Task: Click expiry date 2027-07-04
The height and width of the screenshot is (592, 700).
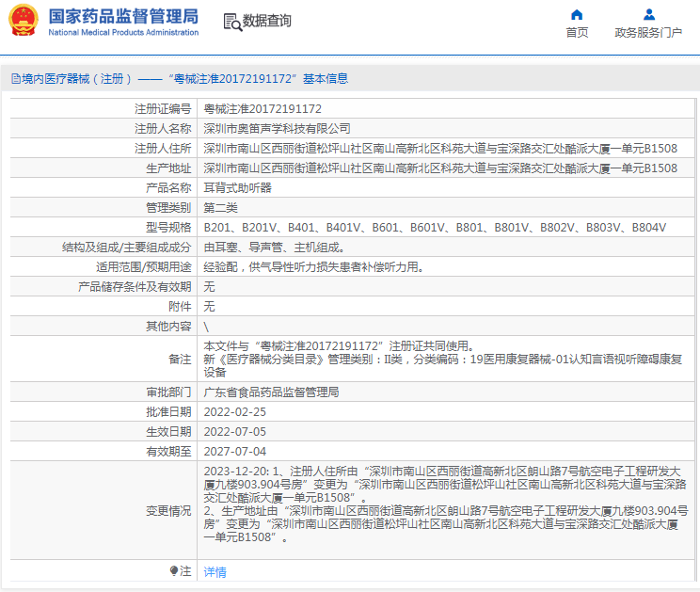Action: click(235, 452)
